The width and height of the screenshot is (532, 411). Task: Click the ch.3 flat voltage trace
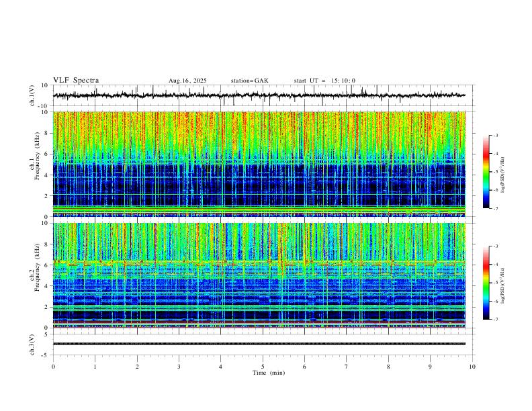[x=259, y=344]
